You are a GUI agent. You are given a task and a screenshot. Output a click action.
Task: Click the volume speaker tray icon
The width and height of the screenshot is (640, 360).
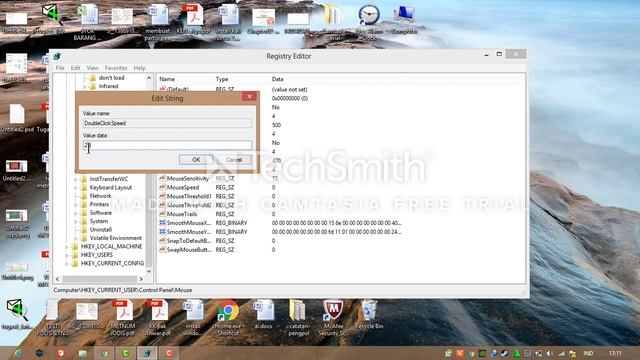click(x=550, y=353)
